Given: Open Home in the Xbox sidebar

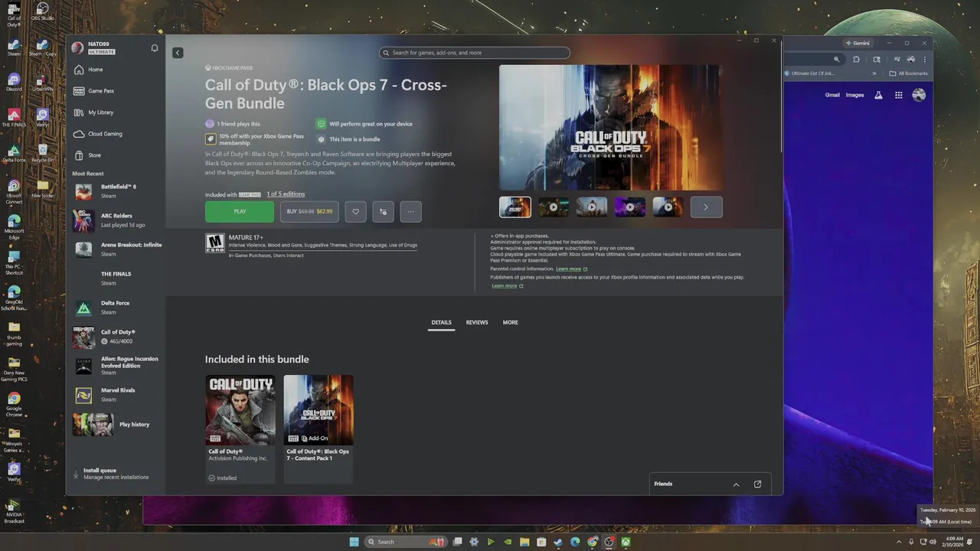Looking at the screenshot, I should (x=115, y=70).
